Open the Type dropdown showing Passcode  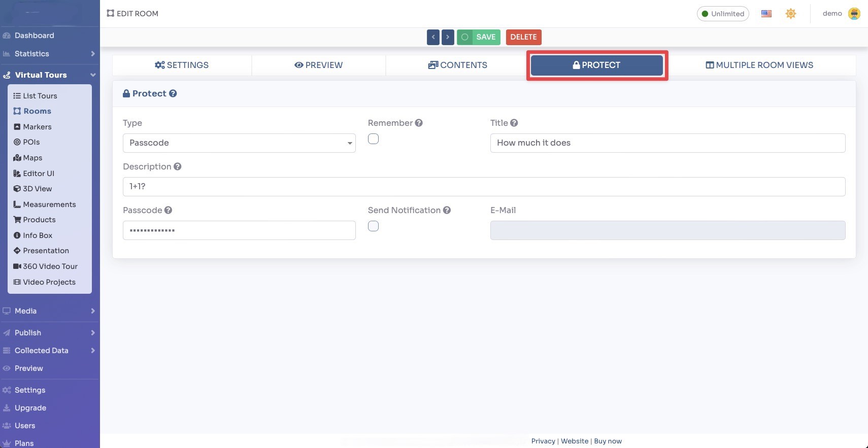239,143
